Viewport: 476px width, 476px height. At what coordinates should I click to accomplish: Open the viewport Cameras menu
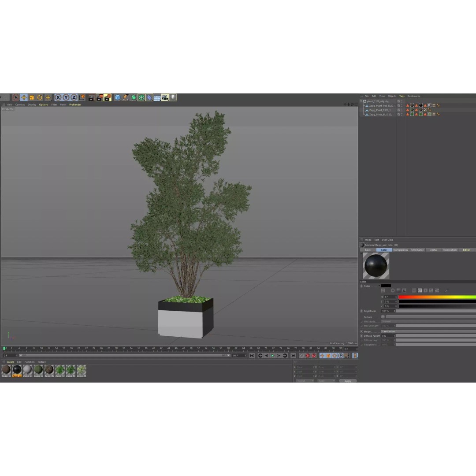click(20, 105)
